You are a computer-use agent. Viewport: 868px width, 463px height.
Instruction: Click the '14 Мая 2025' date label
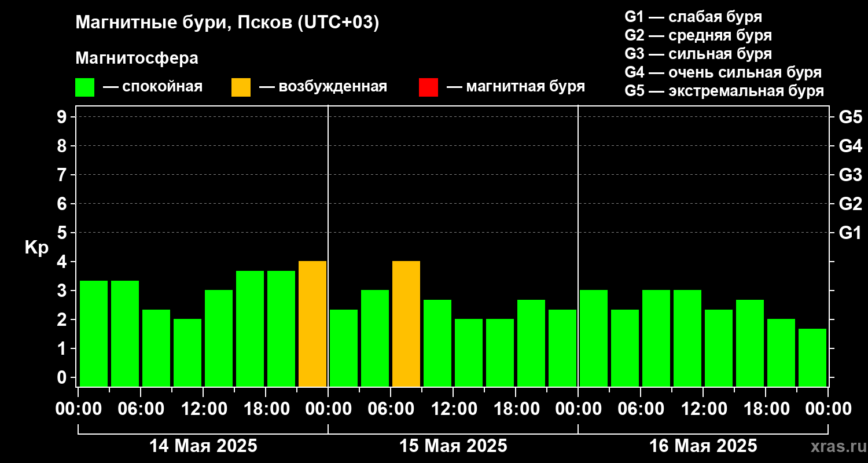(x=203, y=446)
